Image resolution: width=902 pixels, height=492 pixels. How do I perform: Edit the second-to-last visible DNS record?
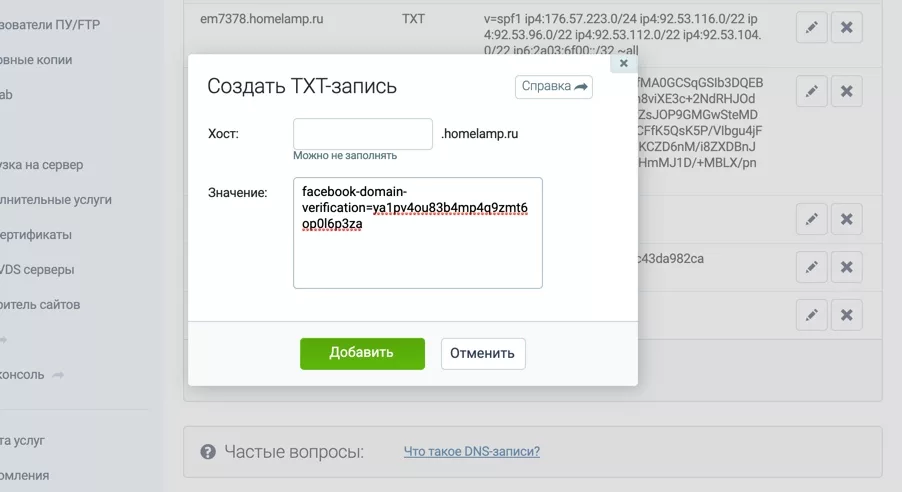pyautogui.click(x=812, y=267)
